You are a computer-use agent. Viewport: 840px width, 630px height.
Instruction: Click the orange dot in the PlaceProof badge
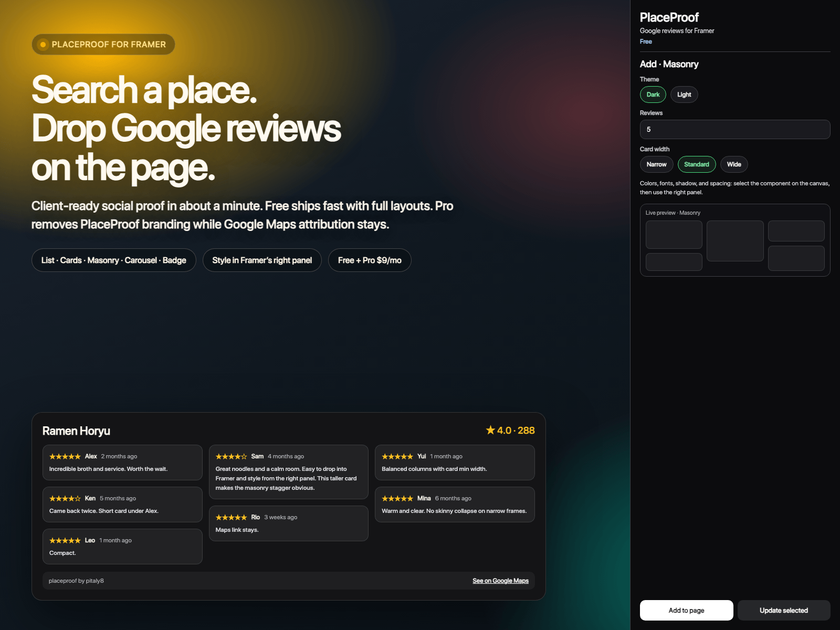(x=43, y=45)
